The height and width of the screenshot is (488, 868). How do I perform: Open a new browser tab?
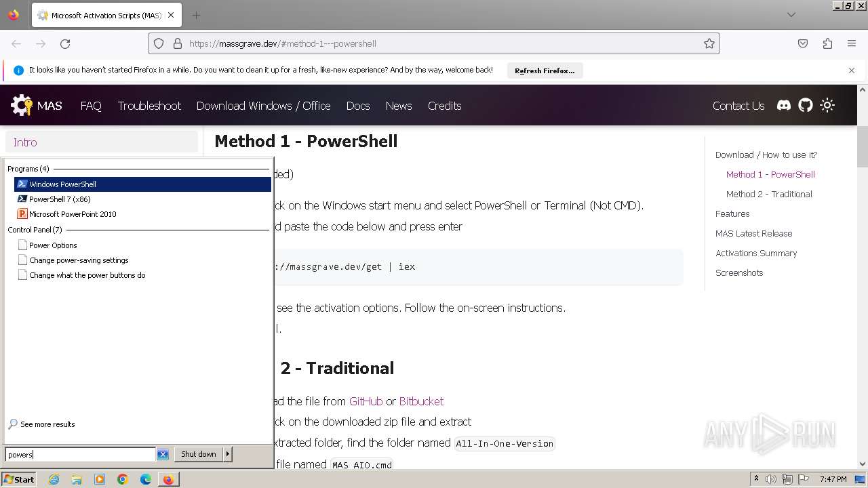(x=196, y=15)
